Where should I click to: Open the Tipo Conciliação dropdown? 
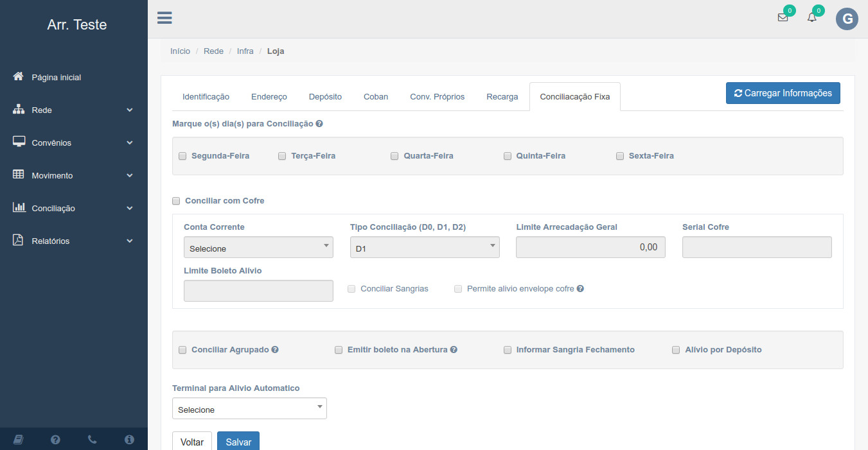pyautogui.click(x=425, y=248)
